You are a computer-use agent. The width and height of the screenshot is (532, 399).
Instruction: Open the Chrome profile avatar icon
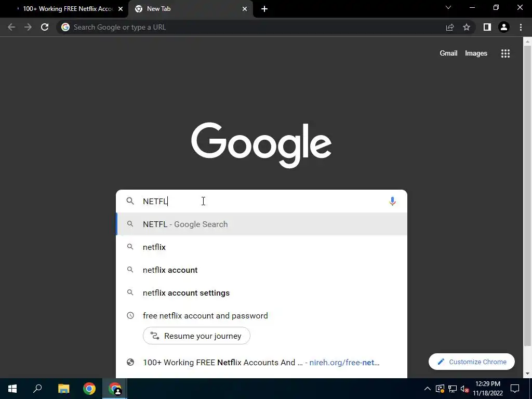coord(504,27)
